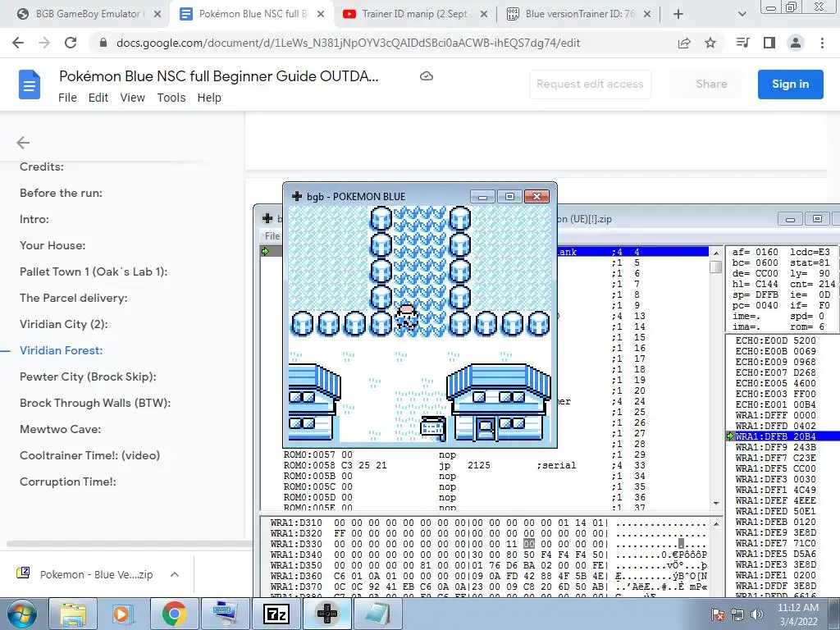Click the Google Docs home icon

(30, 84)
